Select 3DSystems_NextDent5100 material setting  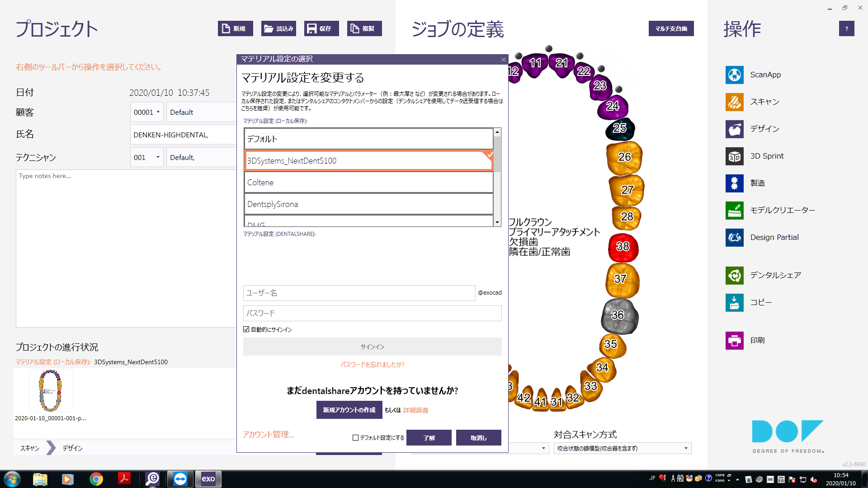pos(368,160)
